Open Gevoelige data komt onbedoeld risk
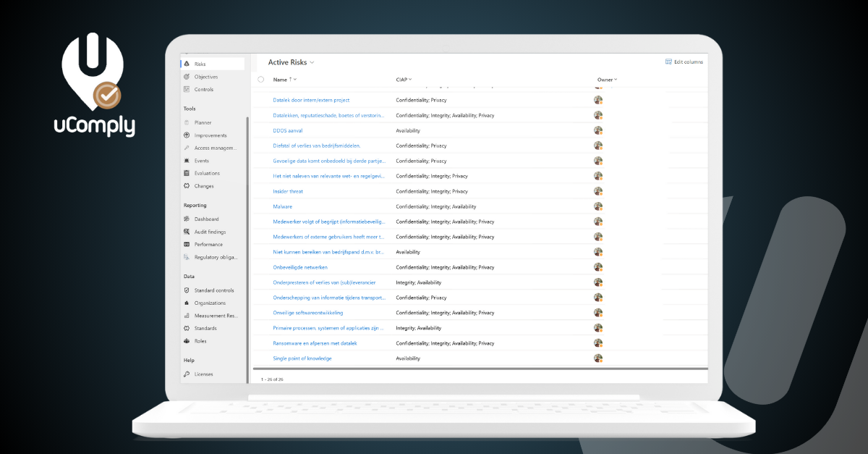The width and height of the screenshot is (868, 454). pos(329,161)
